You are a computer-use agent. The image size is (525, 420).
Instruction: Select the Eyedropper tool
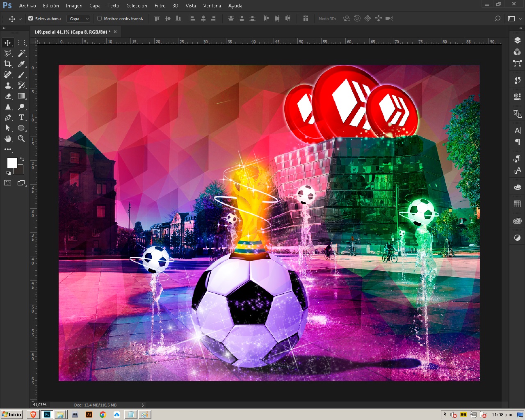click(x=21, y=64)
